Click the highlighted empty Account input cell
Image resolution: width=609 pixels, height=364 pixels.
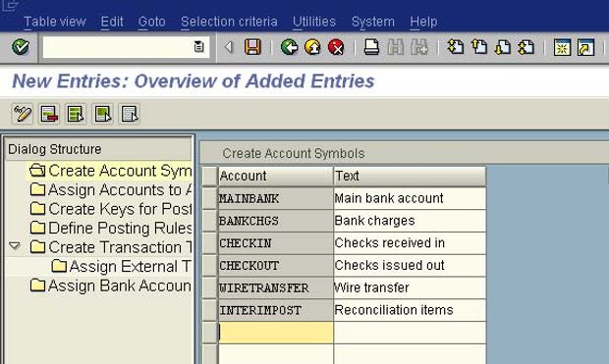pyautogui.click(x=276, y=333)
